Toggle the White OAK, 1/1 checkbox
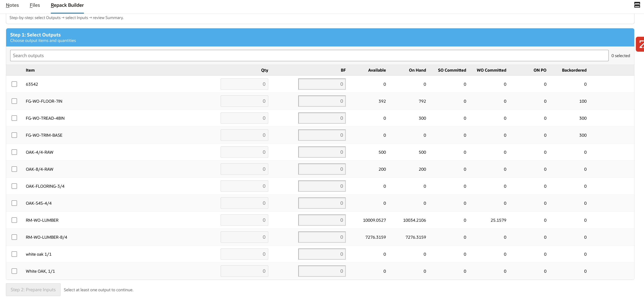This screenshot has width=644, height=306. (14, 271)
